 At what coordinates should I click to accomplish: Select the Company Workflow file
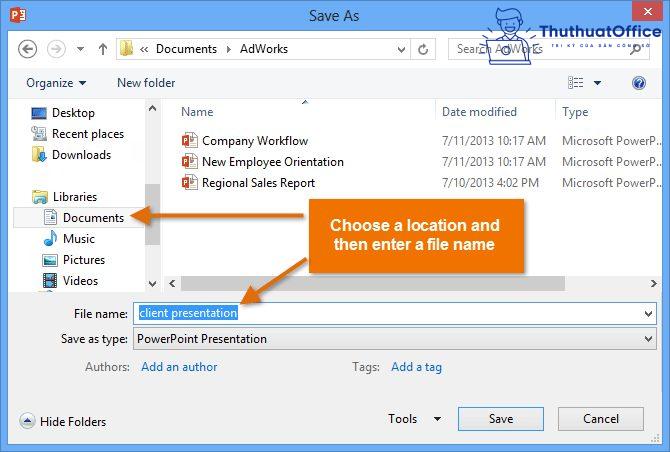point(255,141)
